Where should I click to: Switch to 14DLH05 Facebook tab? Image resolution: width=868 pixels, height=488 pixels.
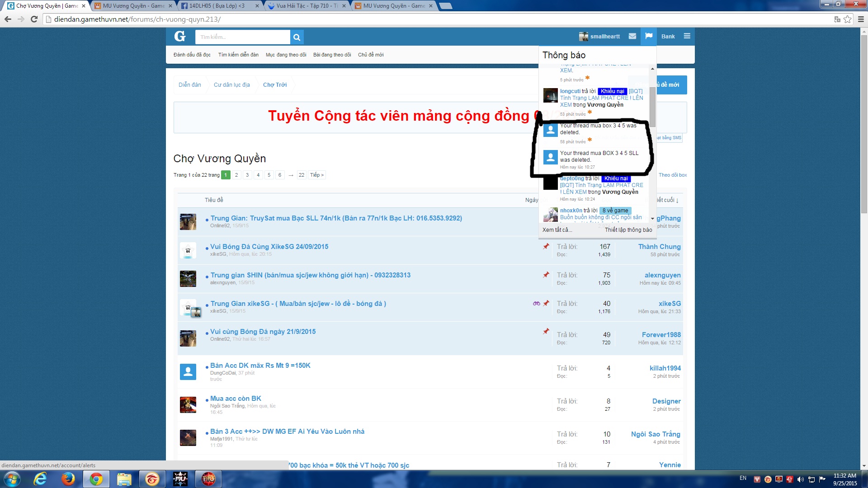click(217, 6)
